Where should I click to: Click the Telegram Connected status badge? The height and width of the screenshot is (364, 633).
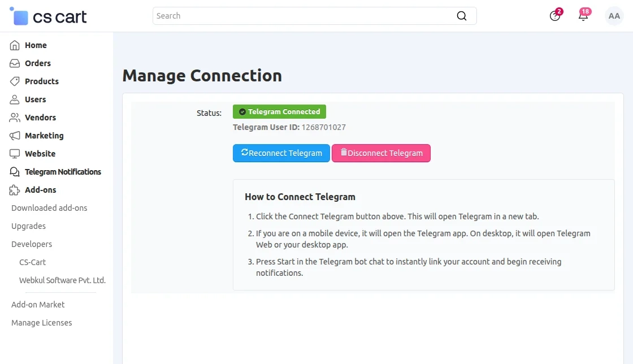(279, 112)
